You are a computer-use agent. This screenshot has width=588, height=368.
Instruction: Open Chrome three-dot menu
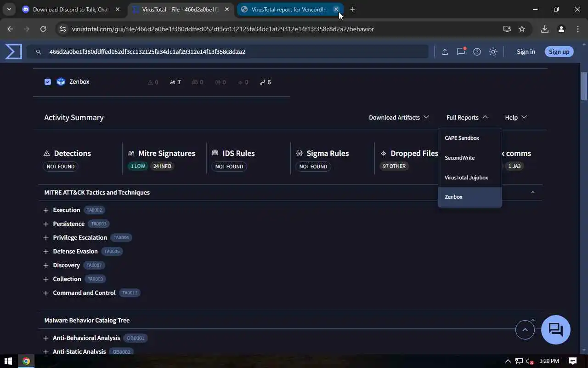click(577, 29)
